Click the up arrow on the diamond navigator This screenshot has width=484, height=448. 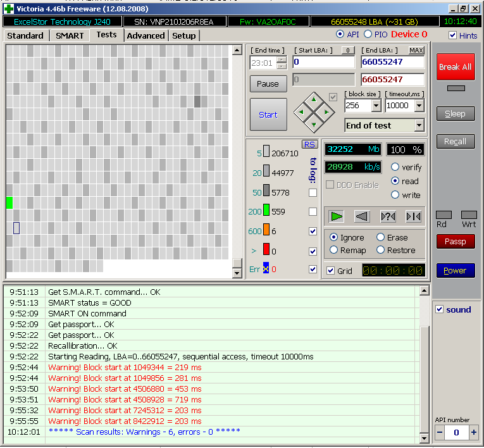pyautogui.click(x=314, y=100)
